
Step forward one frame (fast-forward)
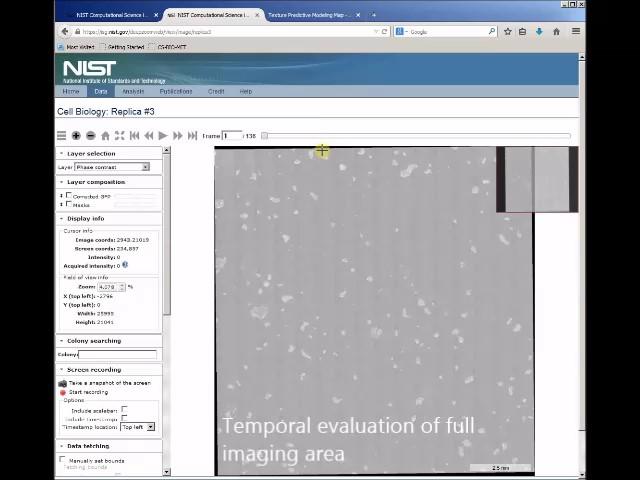178,136
